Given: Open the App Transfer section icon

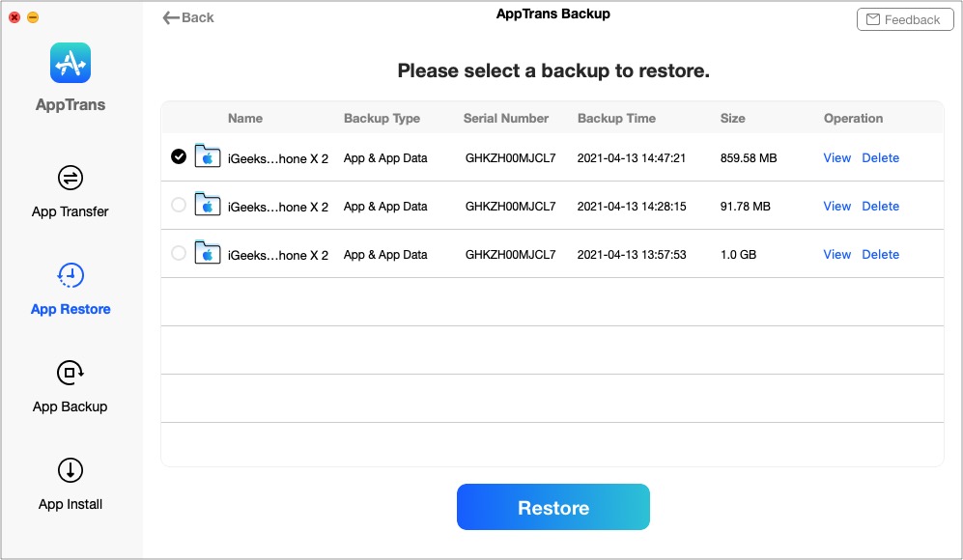Looking at the screenshot, I should pos(71,178).
